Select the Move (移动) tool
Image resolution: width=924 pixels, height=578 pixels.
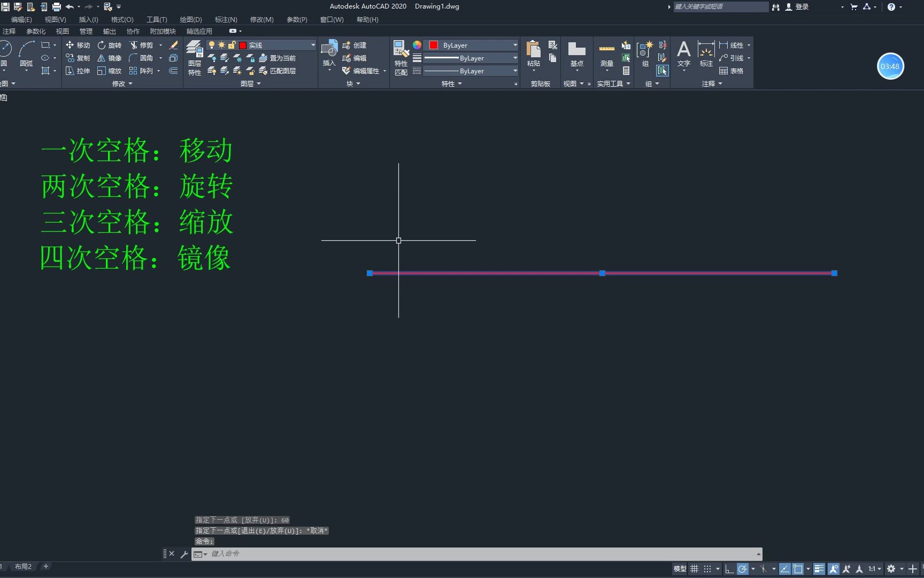click(79, 45)
